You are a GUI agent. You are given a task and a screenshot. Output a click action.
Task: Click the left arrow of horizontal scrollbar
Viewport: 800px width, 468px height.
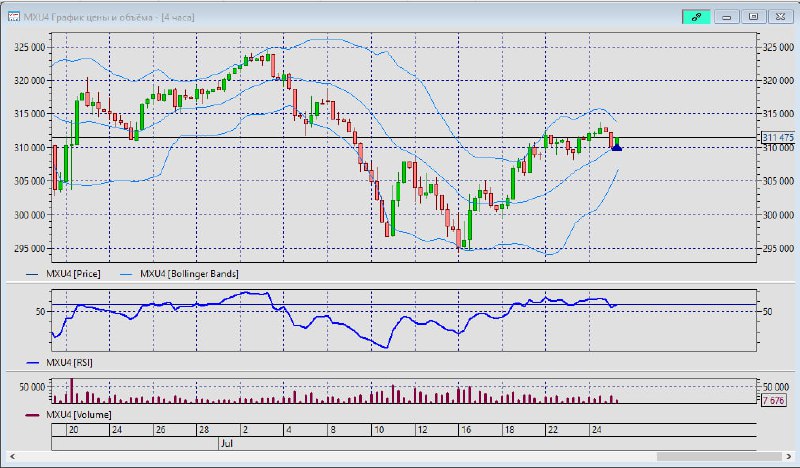pyautogui.click(x=12, y=456)
